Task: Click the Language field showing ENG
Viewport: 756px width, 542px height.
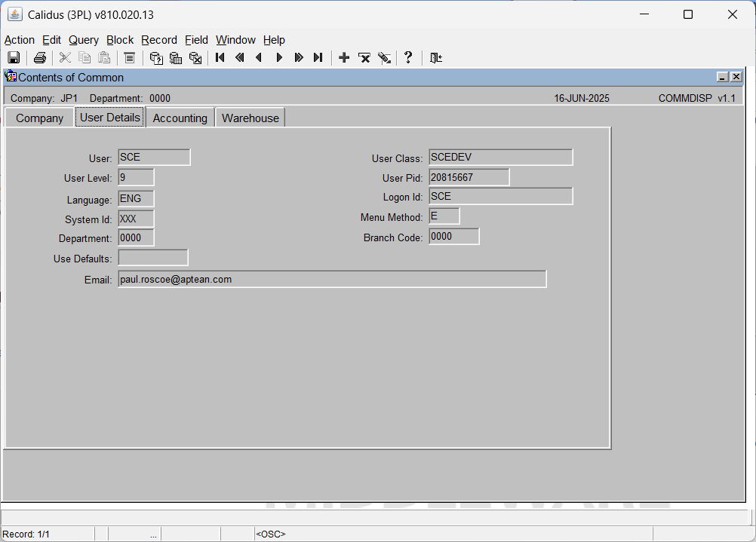Action: 136,198
